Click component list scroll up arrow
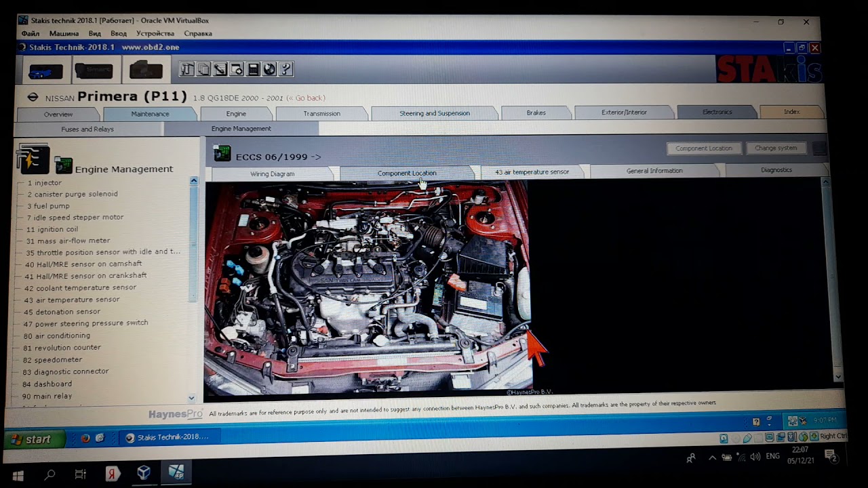Image resolution: width=868 pixels, height=488 pixels. point(194,181)
